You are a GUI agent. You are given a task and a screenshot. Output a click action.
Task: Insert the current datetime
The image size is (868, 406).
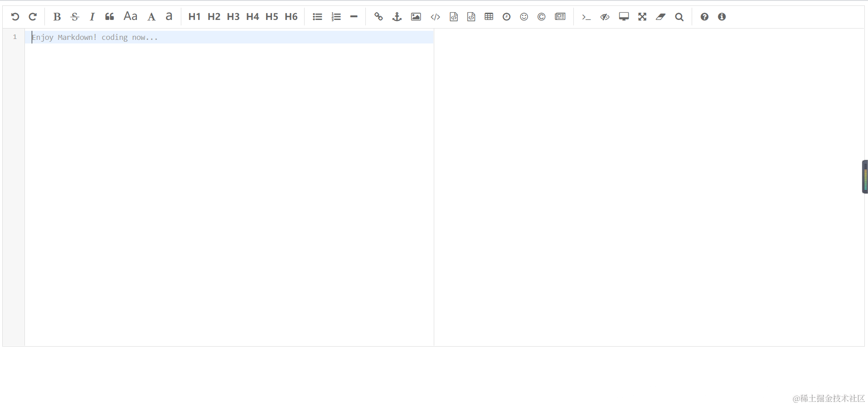click(x=507, y=17)
